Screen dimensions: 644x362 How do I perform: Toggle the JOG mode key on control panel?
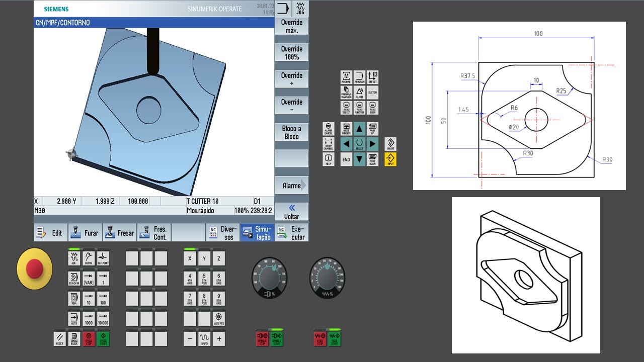pos(74,258)
